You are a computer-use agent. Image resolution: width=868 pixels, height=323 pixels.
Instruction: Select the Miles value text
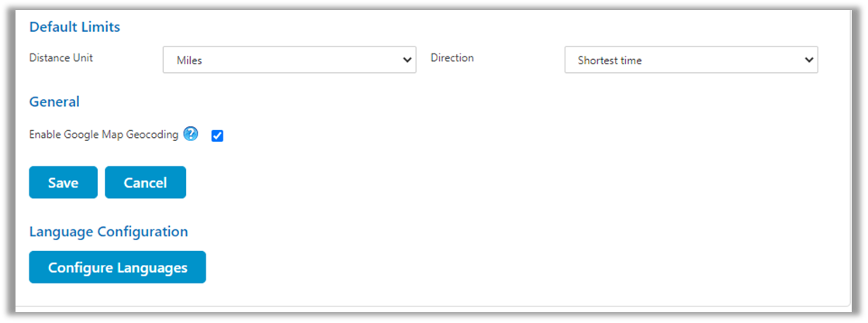pyautogui.click(x=189, y=60)
